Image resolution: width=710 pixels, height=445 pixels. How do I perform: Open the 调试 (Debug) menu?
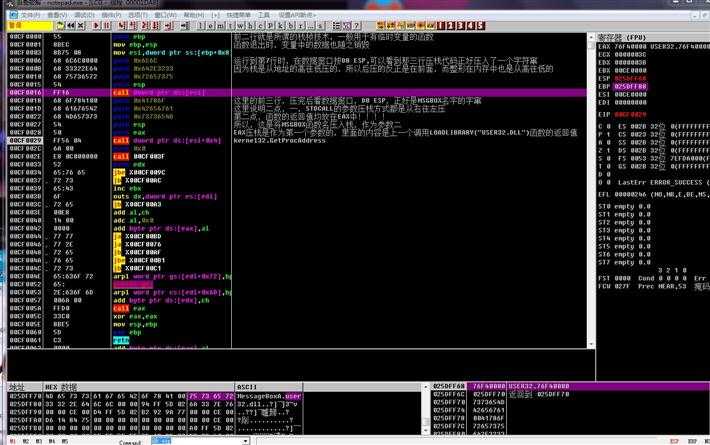pyautogui.click(x=84, y=15)
